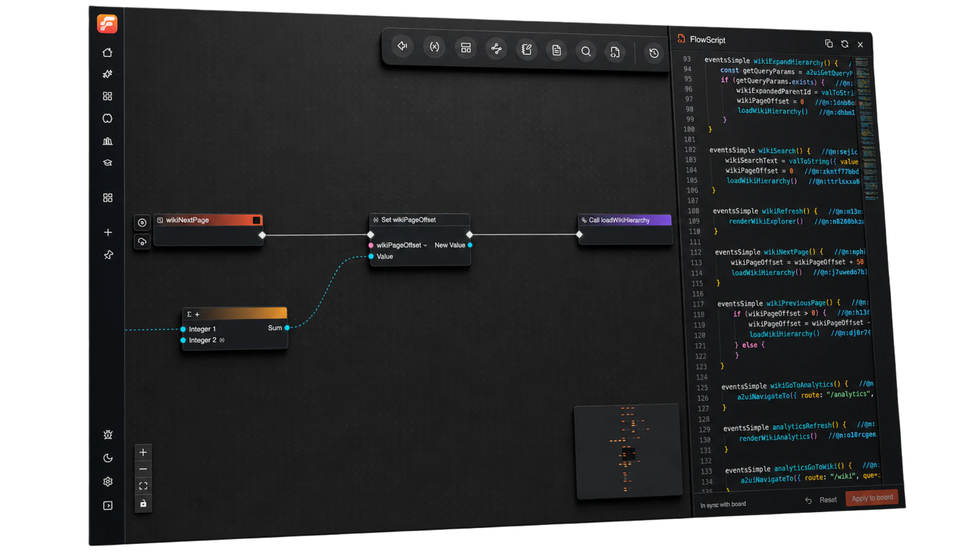Click the brain-shaped icon in sidebar
The image size is (980, 551).
pos(107,118)
